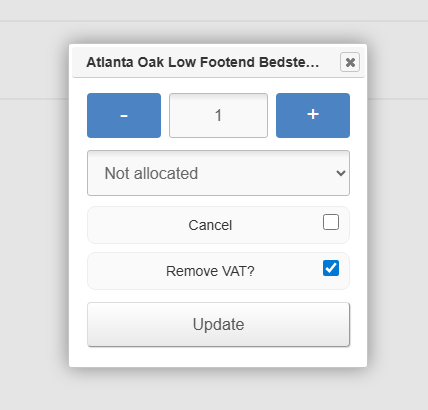Toggle the checked VAT removal box
The height and width of the screenshot is (410, 428).
click(x=331, y=268)
